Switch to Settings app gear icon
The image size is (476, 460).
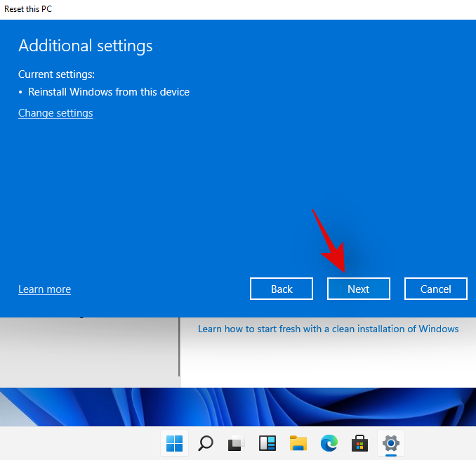[391, 443]
